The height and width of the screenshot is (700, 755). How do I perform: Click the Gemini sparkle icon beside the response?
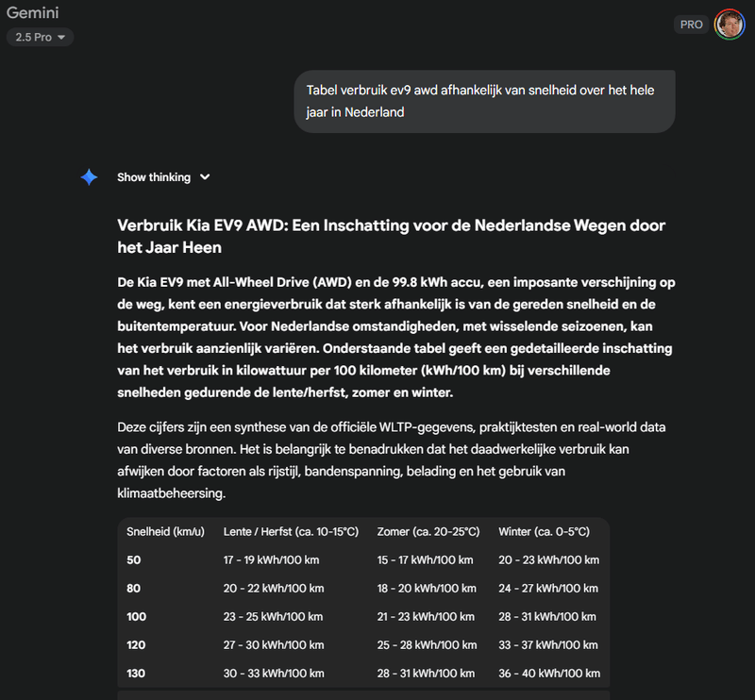89,177
